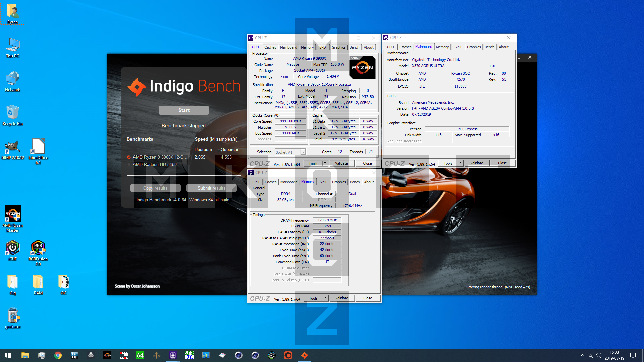This screenshot has width=644, height=362.
Task: Open Bench tab in CPU-Z processor window
Action: click(354, 47)
